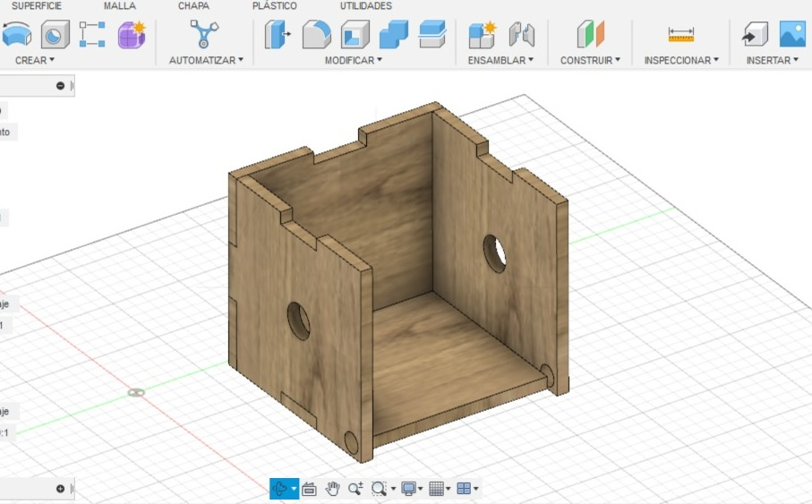
Task: Switch to the UTILIDADES tab
Action: tap(365, 5)
